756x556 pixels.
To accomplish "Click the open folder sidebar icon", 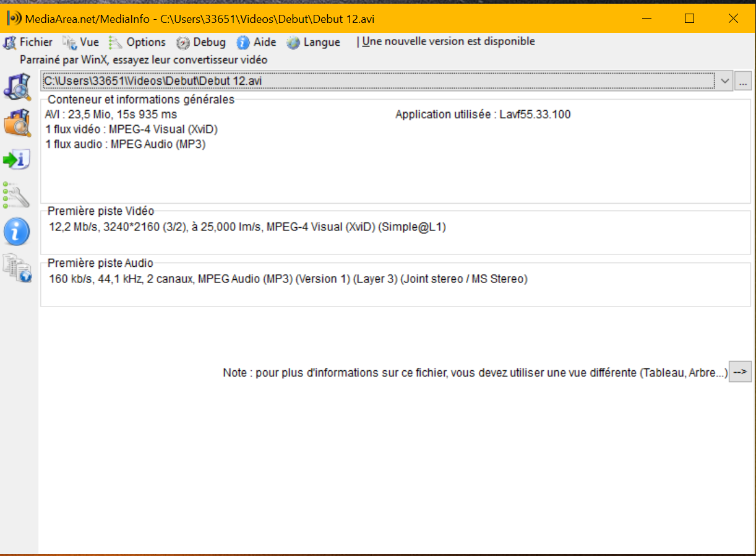I will pyautogui.click(x=17, y=123).
